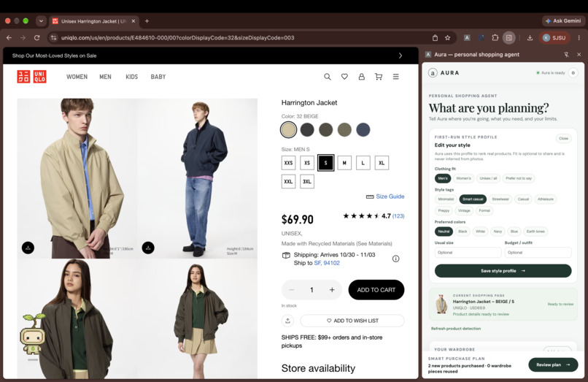Toggle Earth tones color preference
This screenshot has height=382, width=588.
pyautogui.click(x=535, y=232)
